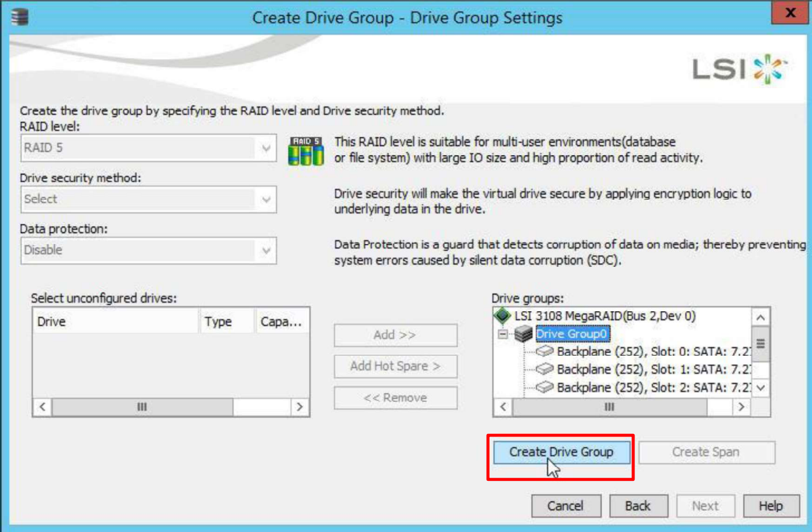
Task: Click the LSI 3108 MegaRAID controller icon
Action: pos(502,316)
